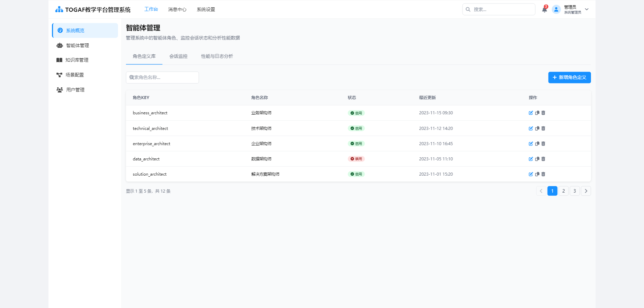This screenshot has height=308, width=644.
Task: Click the search magnifier icon in top bar
Action: [x=468, y=9]
